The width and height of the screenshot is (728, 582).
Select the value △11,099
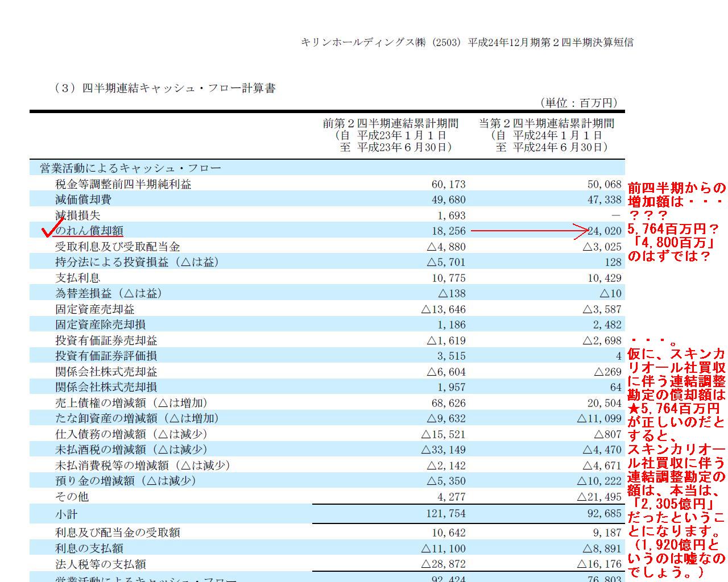coord(599,418)
